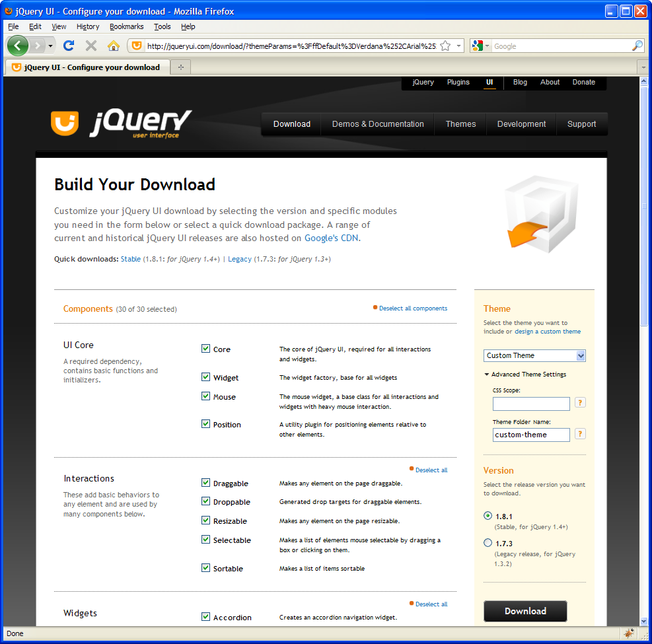Open the File menu

click(x=13, y=26)
